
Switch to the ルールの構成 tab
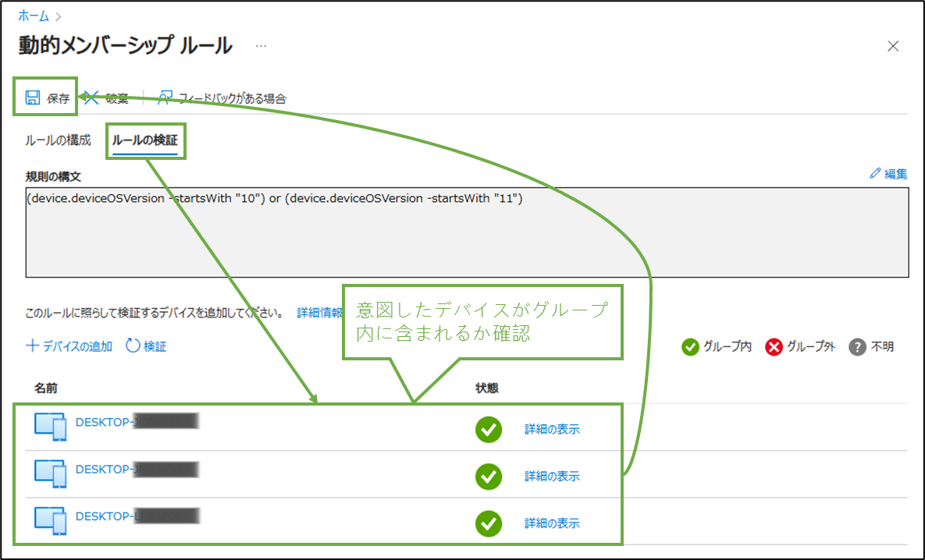pos(58,140)
